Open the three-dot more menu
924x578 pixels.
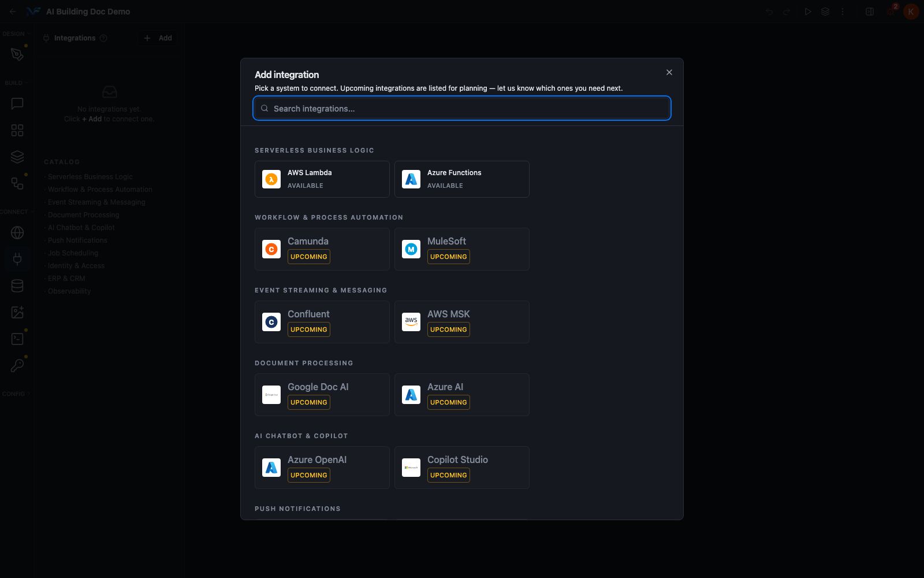(x=843, y=12)
